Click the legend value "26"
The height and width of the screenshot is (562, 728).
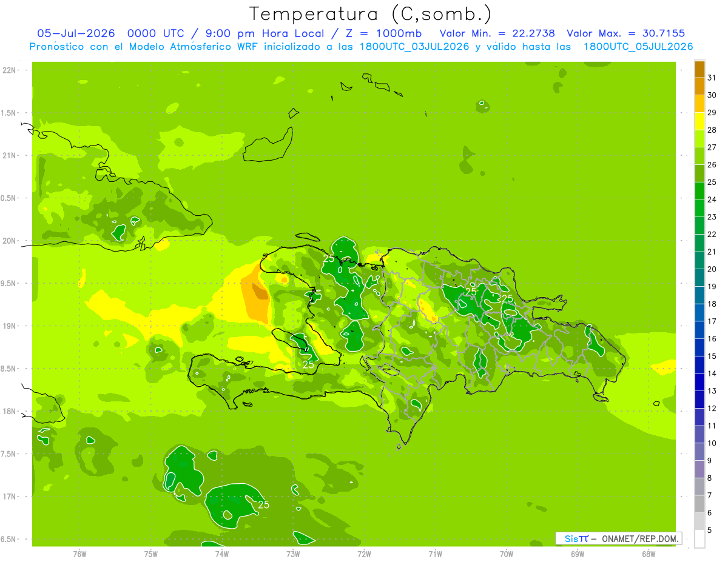712,165
